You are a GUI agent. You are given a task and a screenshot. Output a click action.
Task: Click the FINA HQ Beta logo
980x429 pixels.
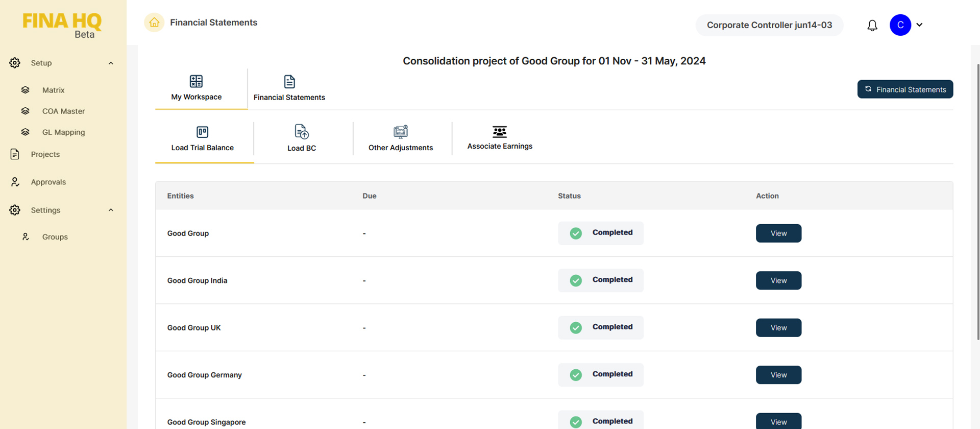click(x=62, y=25)
